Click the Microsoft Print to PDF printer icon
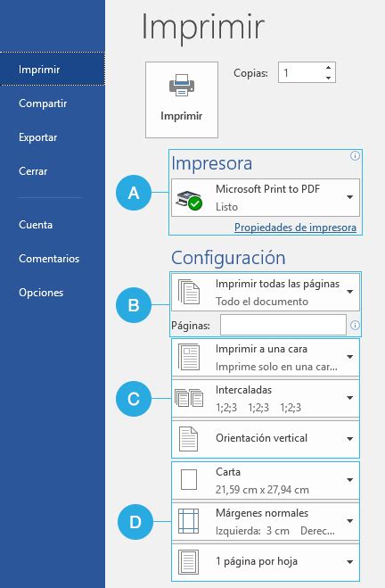The width and height of the screenshot is (385, 588). tap(189, 200)
